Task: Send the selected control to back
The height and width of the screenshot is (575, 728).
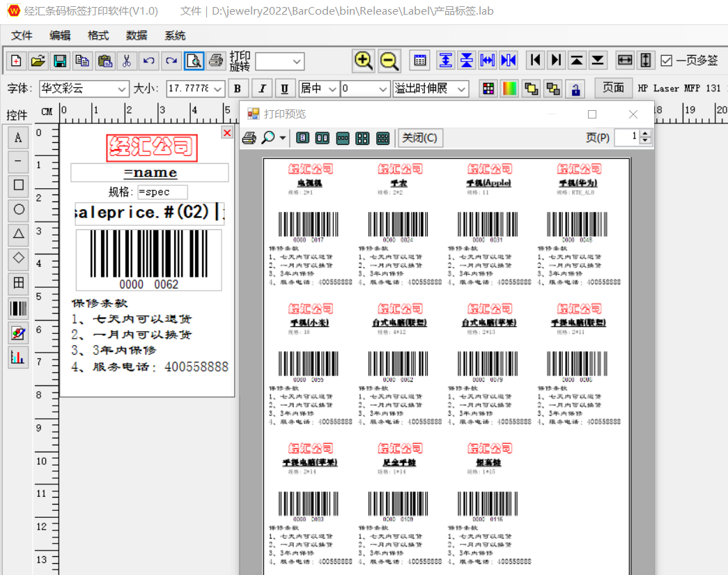Action: tap(553, 89)
